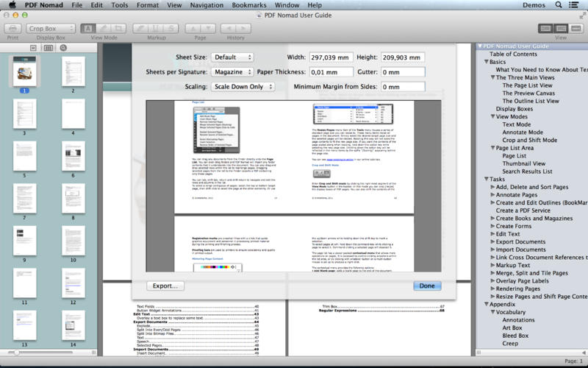
Task: Toggle the left sidebar view button
Action: pyautogui.click(x=545, y=29)
